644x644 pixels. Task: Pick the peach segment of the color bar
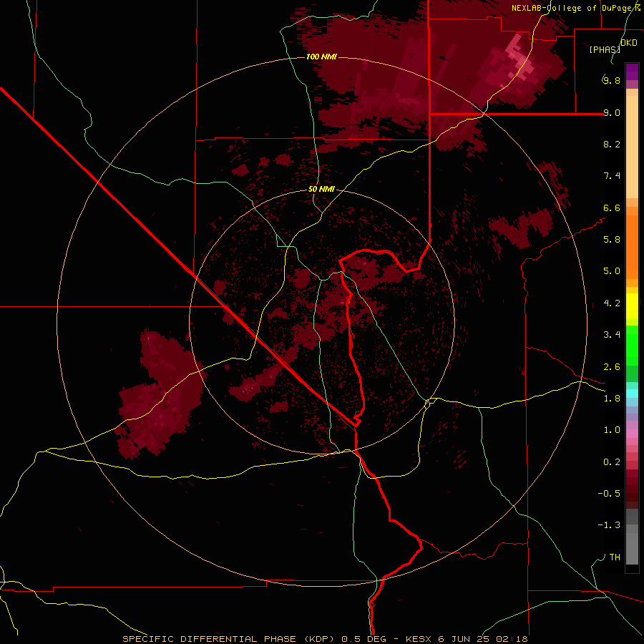pos(632,147)
